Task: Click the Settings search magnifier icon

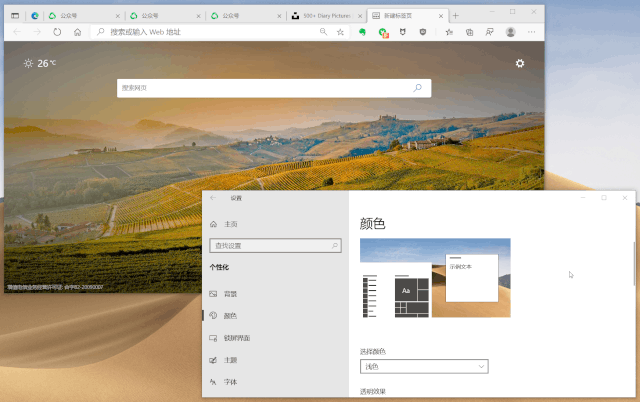Action: tap(335, 246)
